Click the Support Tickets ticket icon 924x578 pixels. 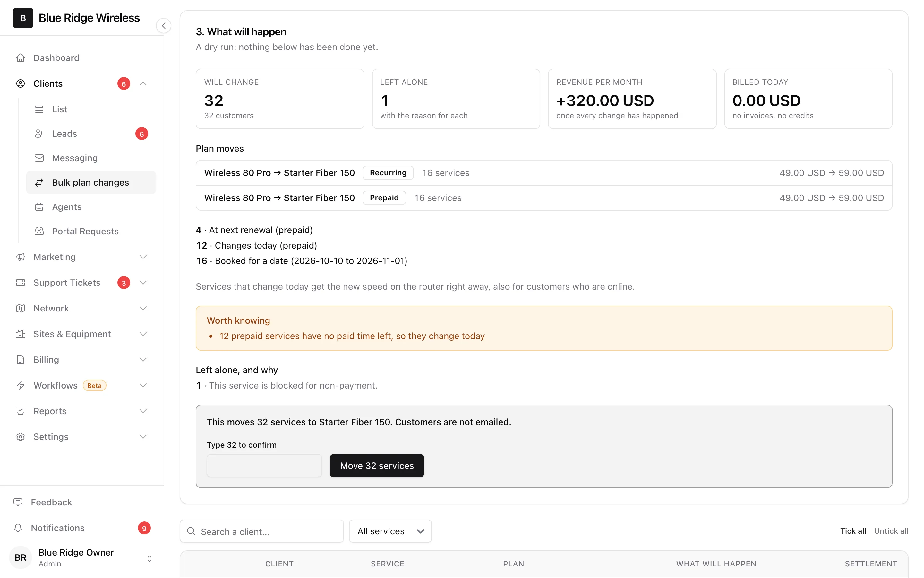21,283
